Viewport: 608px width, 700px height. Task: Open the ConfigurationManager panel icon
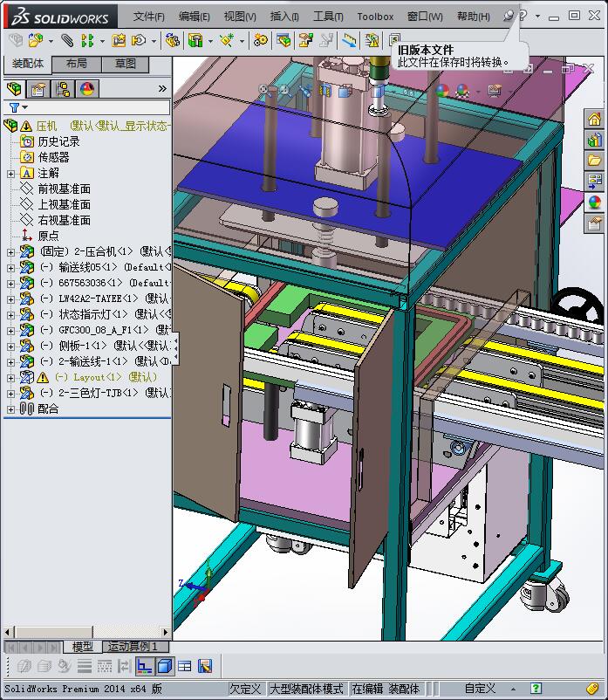pyautogui.click(x=63, y=89)
